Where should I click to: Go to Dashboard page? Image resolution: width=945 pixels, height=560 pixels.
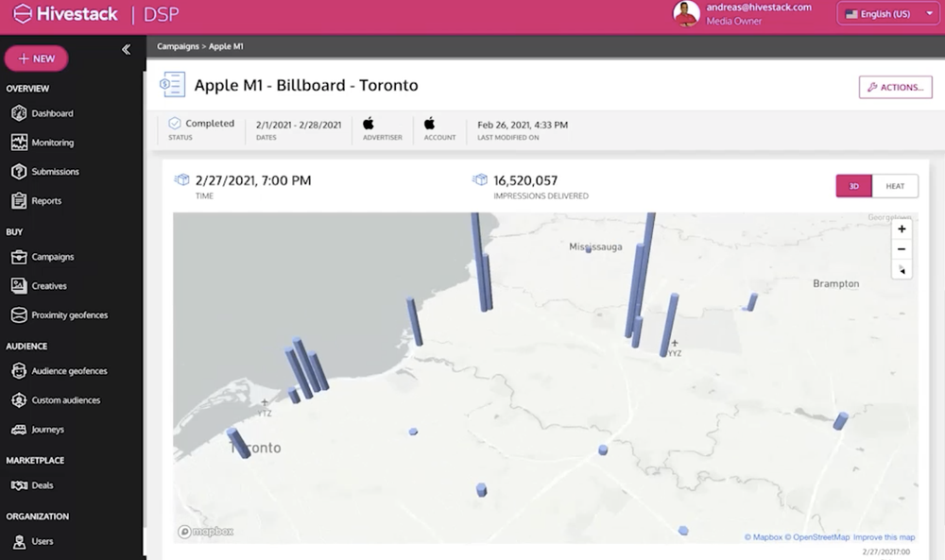coord(52,113)
